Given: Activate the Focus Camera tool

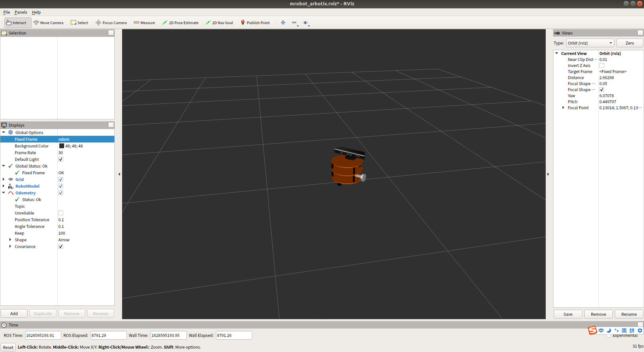Looking at the screenshot, I should tap(111, 23).
